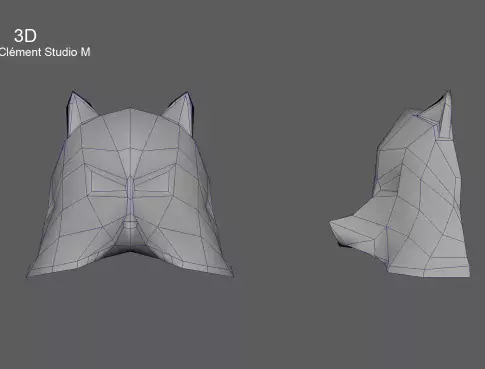Click the nose tip face on front model
The image size is (485, 369).
(130, 224)
